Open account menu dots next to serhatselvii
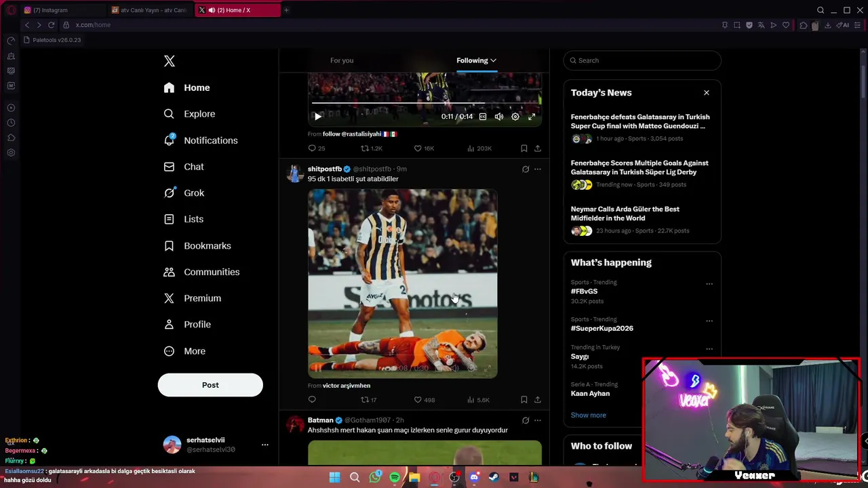The height and width of the screenshot is (488, 868). pyautogui.click(x=265, y=445)
